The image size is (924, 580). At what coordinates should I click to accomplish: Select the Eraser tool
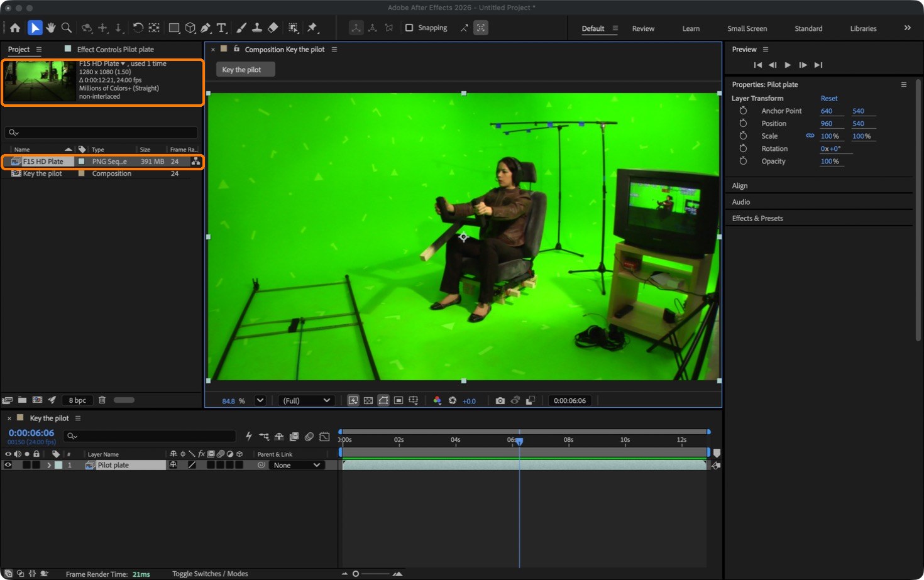click(273, 28)
